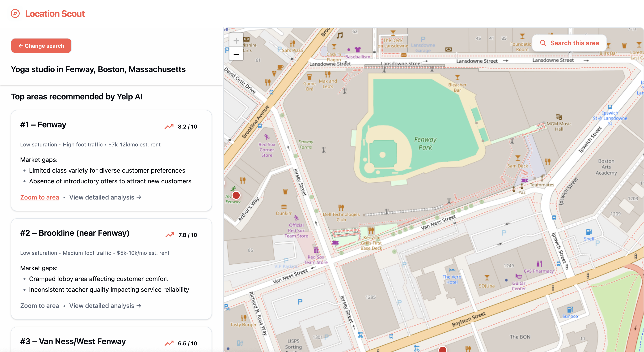This screenshot has height=352, width=644.
Task: Click the Dunkin' burger icon on map
Action: (x=284, y=207)
